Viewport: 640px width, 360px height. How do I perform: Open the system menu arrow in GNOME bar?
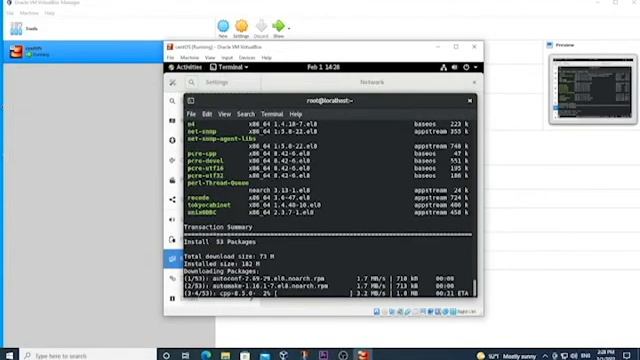click(476, 67)
